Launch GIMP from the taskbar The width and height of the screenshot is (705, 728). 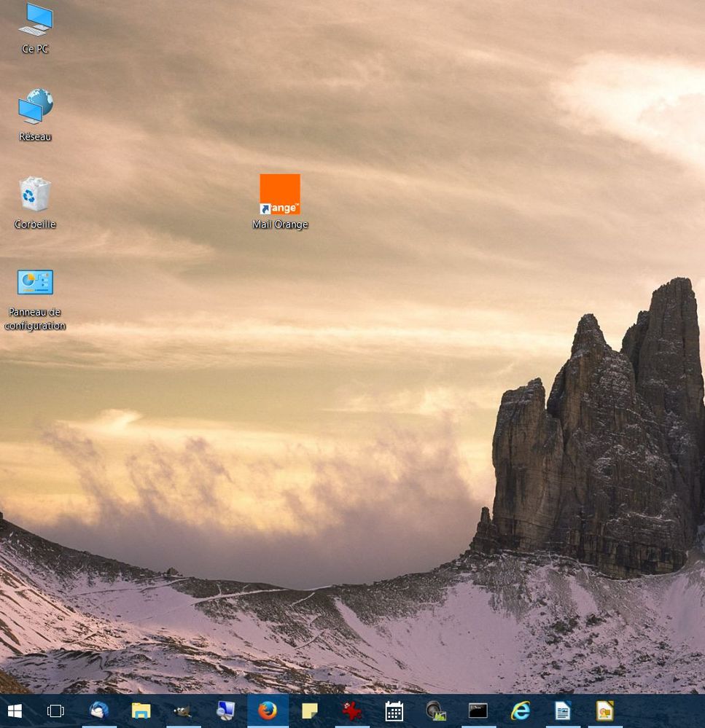tap(183, 711)
